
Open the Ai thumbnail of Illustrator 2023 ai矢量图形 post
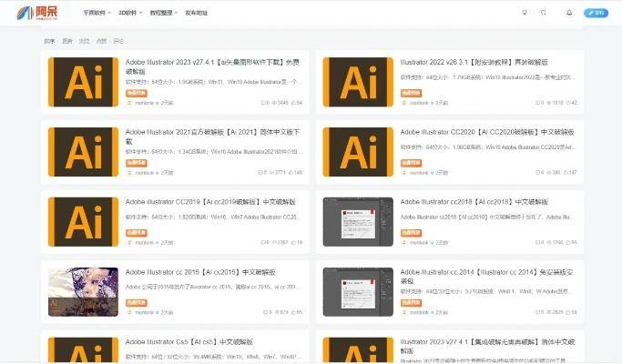tap(83, 82)
